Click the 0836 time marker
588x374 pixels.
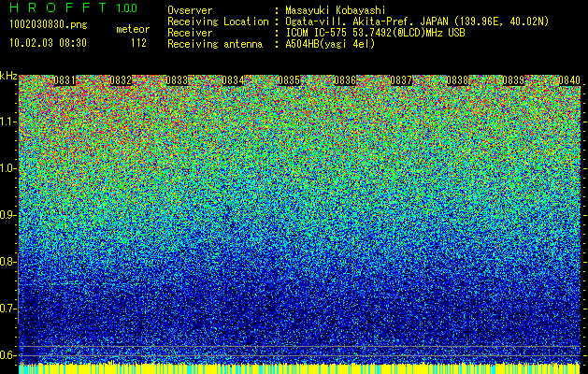pos(345,80)
